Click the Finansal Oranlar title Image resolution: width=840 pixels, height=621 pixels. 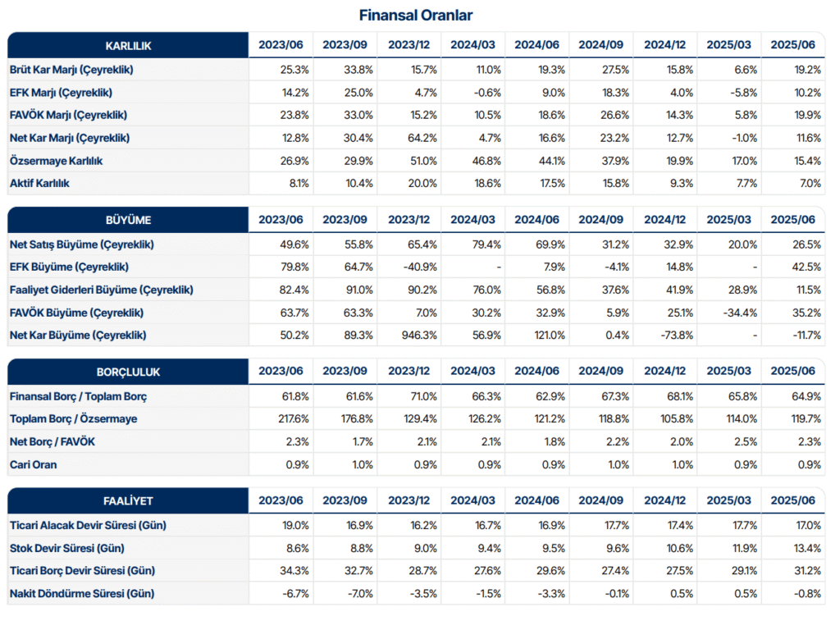(416, 15)
